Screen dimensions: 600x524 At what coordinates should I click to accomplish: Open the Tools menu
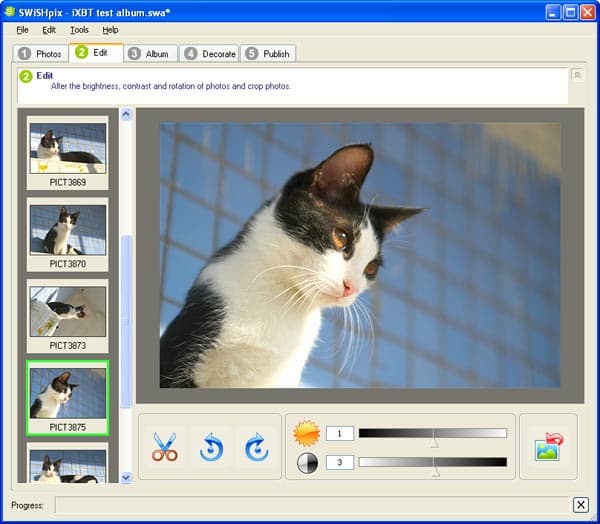[79, 30]
